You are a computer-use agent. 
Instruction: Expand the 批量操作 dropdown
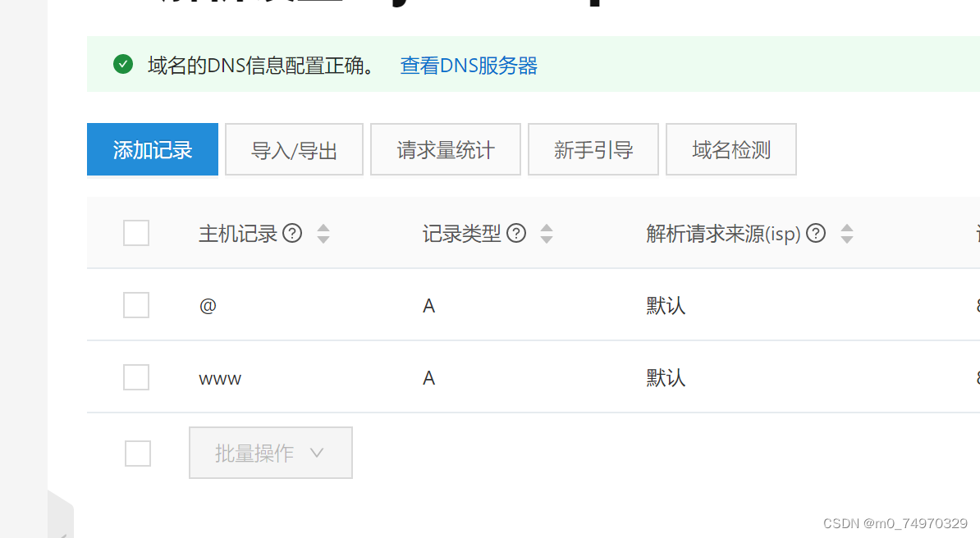click(x=271, y=453)
